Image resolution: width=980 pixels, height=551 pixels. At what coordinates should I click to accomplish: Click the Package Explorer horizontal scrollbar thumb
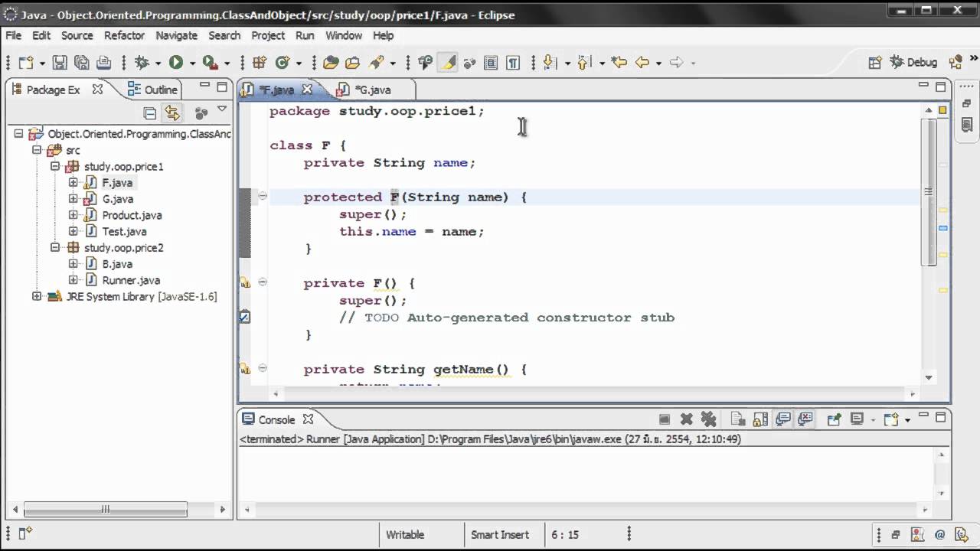[x=106, y=510]
